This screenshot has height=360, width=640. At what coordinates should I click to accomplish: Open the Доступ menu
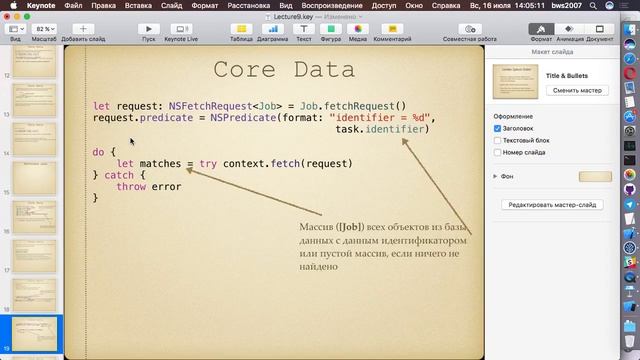pyautogui.click(x=384, y=6)
